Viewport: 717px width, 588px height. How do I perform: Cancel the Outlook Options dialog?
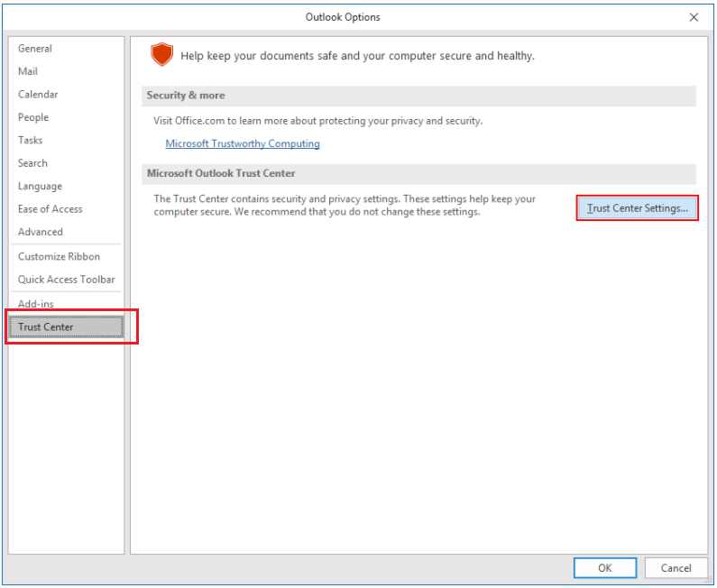676,568
